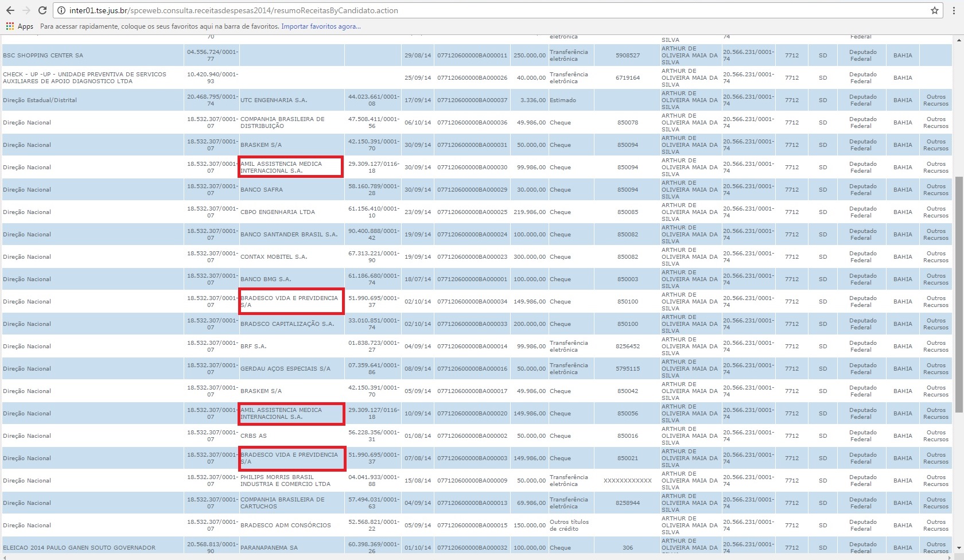Select 'BRADESCO ADM CONSÓRCIOS' cell
The height and width of the screenshot is (560, 964).
pyautogui.click(x=291, y=526)
